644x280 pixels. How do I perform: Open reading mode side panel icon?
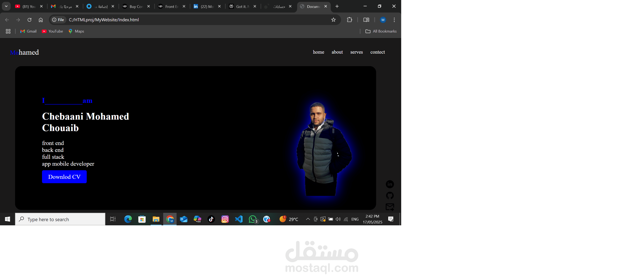click(366, 20)
